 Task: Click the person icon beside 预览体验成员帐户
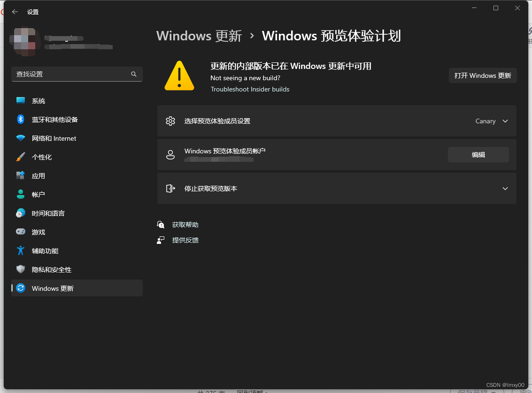[x=170, y=155]
